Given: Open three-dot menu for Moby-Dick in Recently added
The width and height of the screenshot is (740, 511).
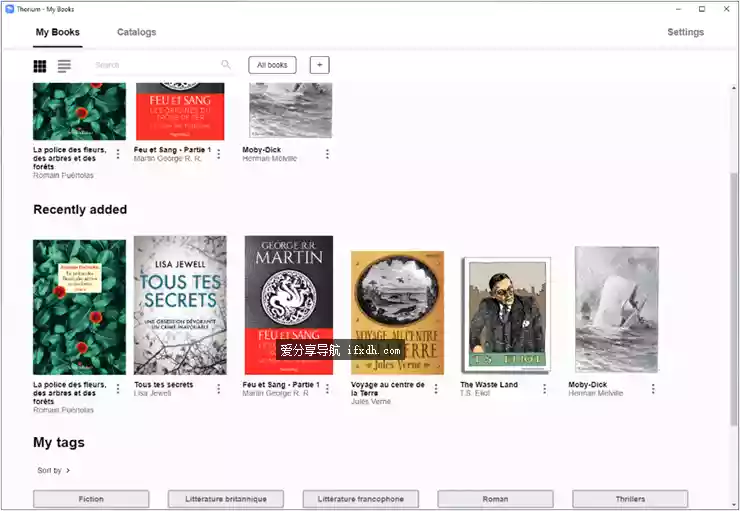Looking at the screenshot, I should coord(653,389).
